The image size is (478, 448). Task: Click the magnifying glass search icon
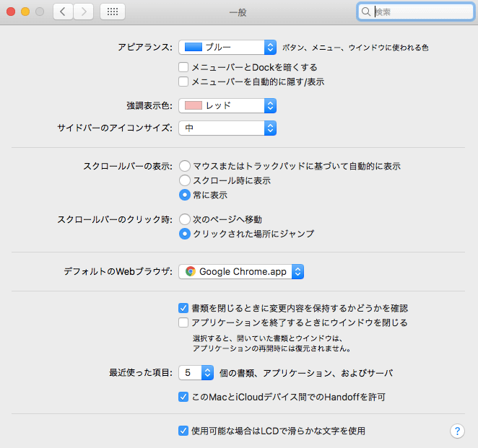pyautogui.click(x=366, y=12)
